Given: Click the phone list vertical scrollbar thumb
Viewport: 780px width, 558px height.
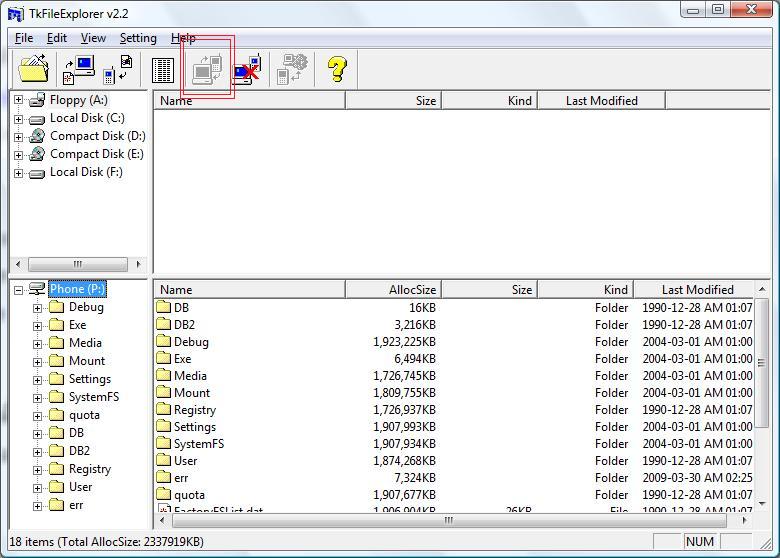Looking at the screenshot, I should click(762, 363).
